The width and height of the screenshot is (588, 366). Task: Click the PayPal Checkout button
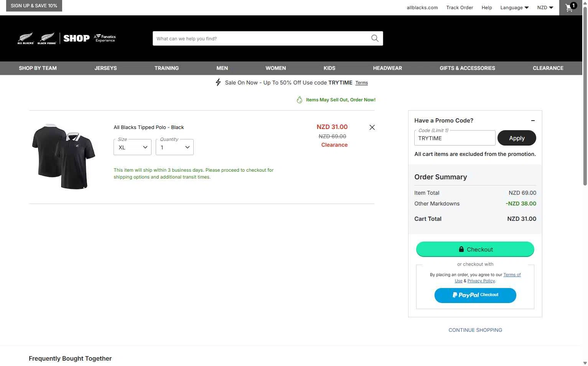pyautogui.click(x=475, y=295)
